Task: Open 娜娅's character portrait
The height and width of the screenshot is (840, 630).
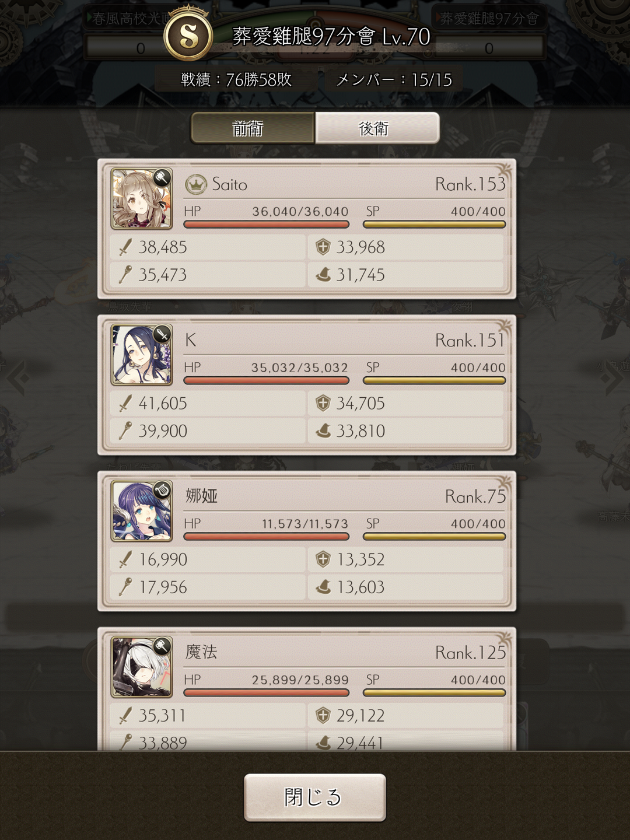Action: click(x=142, y=511)
